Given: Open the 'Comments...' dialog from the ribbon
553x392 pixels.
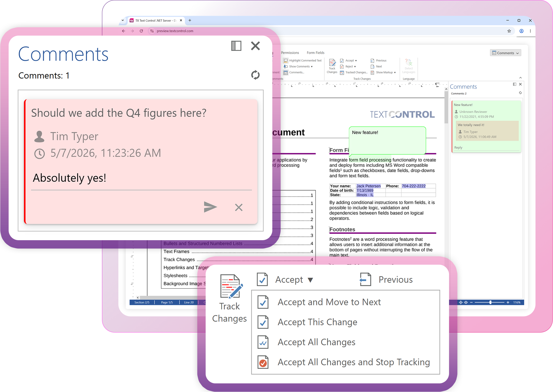Looking at the screenshot, I should [x=294, y=73].
